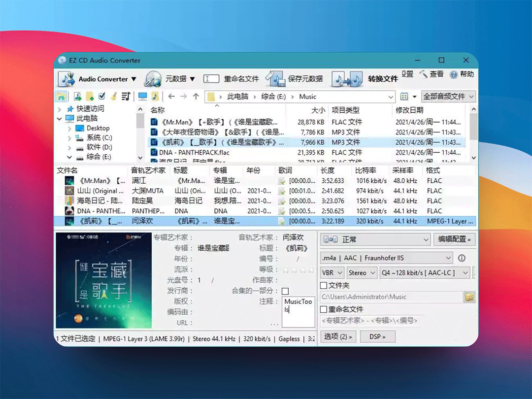
Task: Expand the Desktop tree node
Action: click(x=69, y=129)
